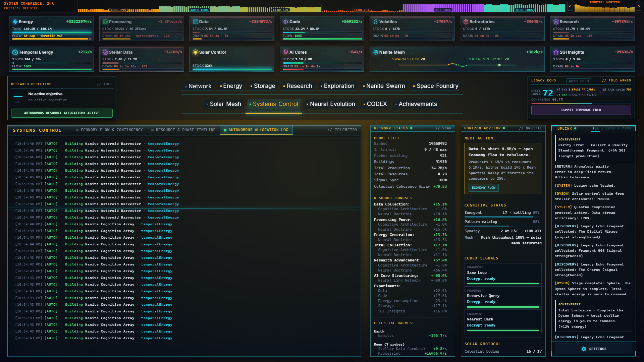Viewport: 644px width, 362px height.
Task: Show Mind filter in Uplink panel
Action: (626, 128)
